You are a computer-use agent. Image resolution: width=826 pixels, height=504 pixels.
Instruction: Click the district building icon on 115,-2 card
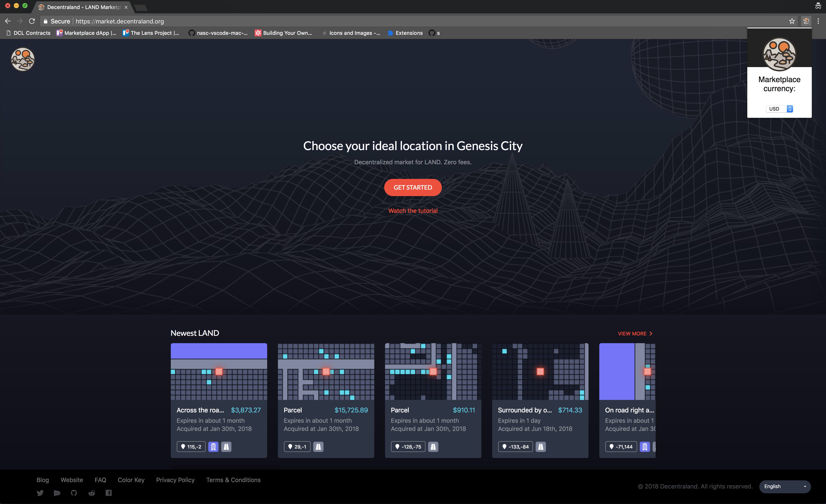[213, 447]
